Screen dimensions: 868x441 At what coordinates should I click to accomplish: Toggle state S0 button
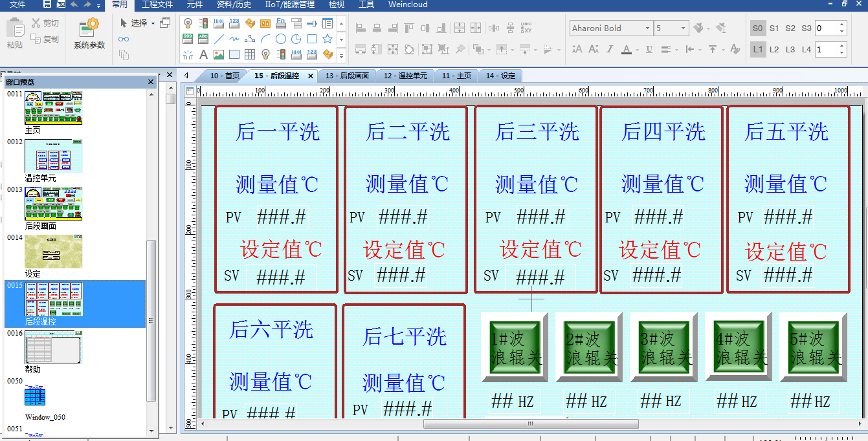pos(758,28)
